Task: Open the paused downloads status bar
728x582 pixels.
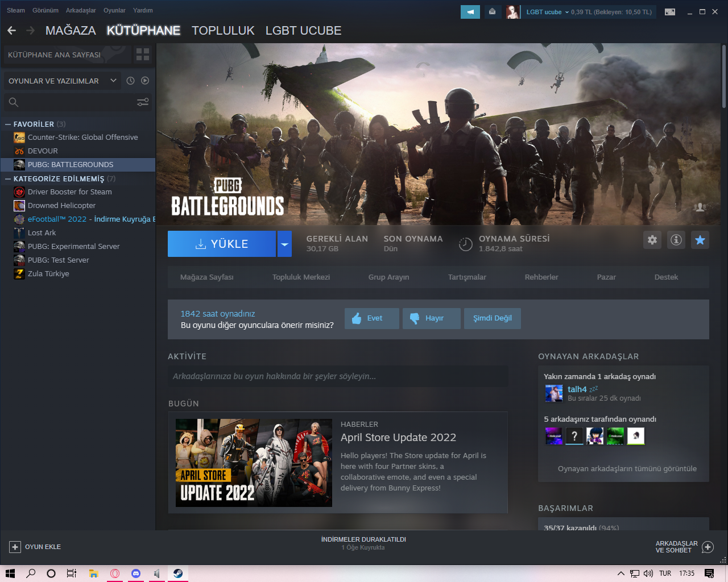Action: pyautogui.click(x=363, y=543)
